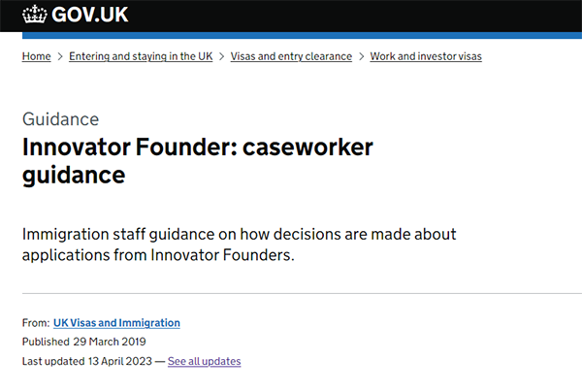Click the blue bar beneath the header

tap(302, 35)
